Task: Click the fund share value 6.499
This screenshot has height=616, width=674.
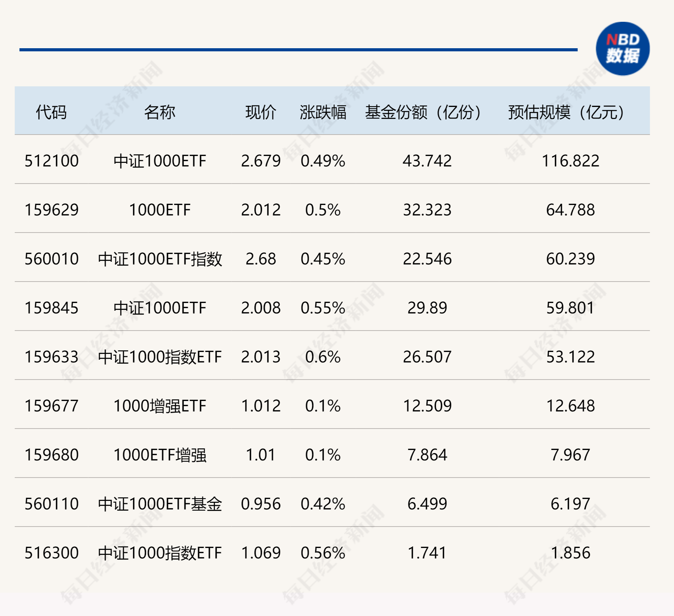Action: (427, 504)
